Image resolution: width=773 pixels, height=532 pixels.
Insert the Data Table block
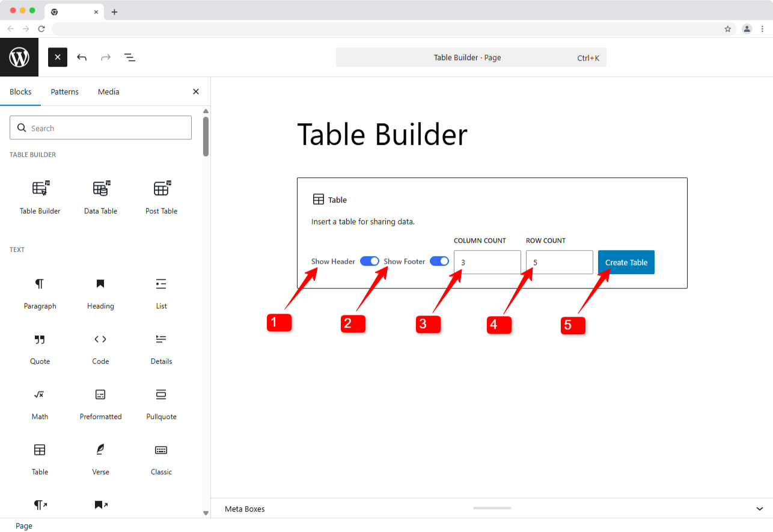(100, 189)
